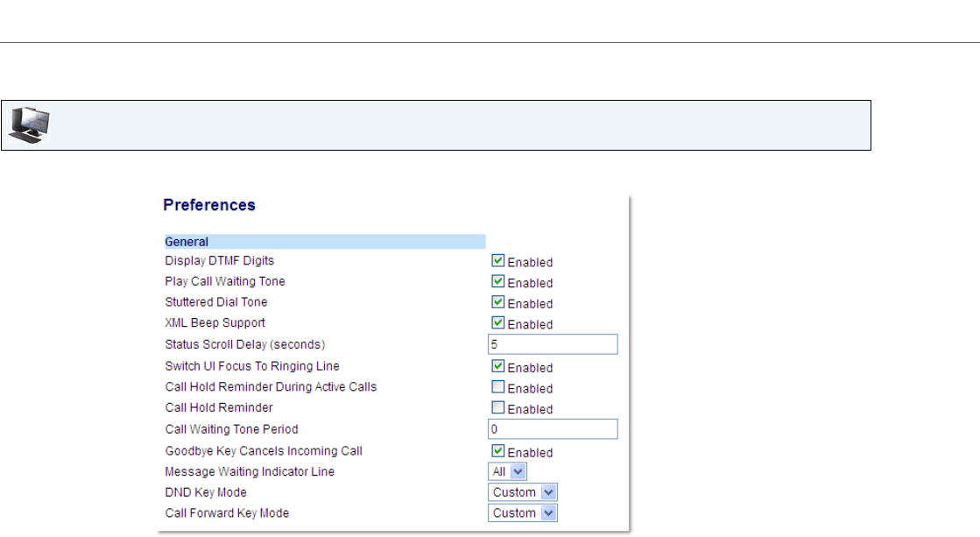The width and height of the screenshot is (980, 537).
Task: Enable Call Hold Reminder During Active Calls
Action: tap(497, 387)
